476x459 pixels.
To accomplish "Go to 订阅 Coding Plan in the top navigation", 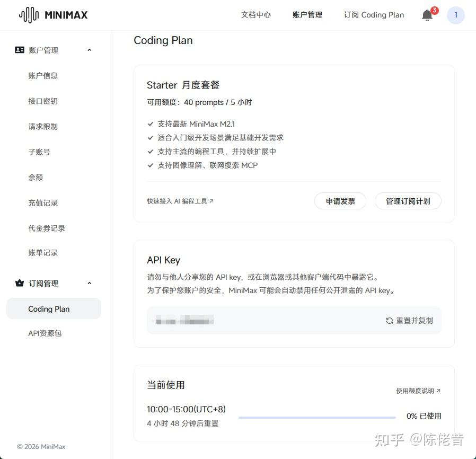I will 374,15.
